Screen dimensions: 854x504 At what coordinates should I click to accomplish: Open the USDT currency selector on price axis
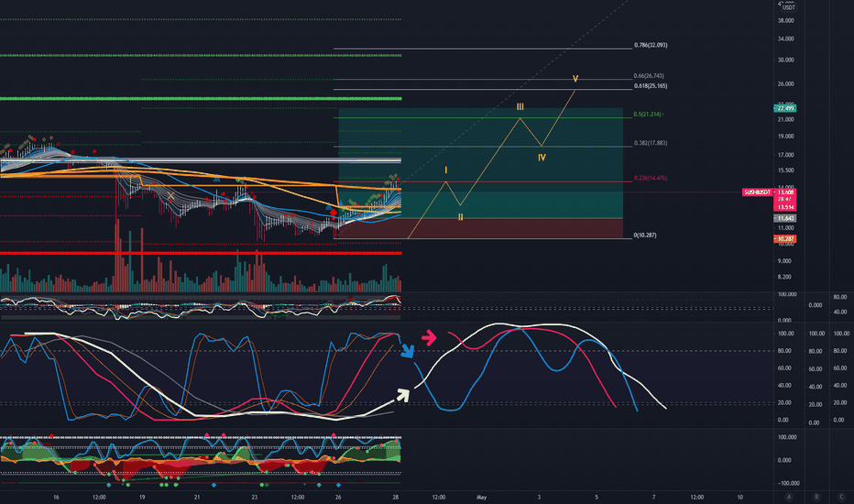tap(788, 7)
